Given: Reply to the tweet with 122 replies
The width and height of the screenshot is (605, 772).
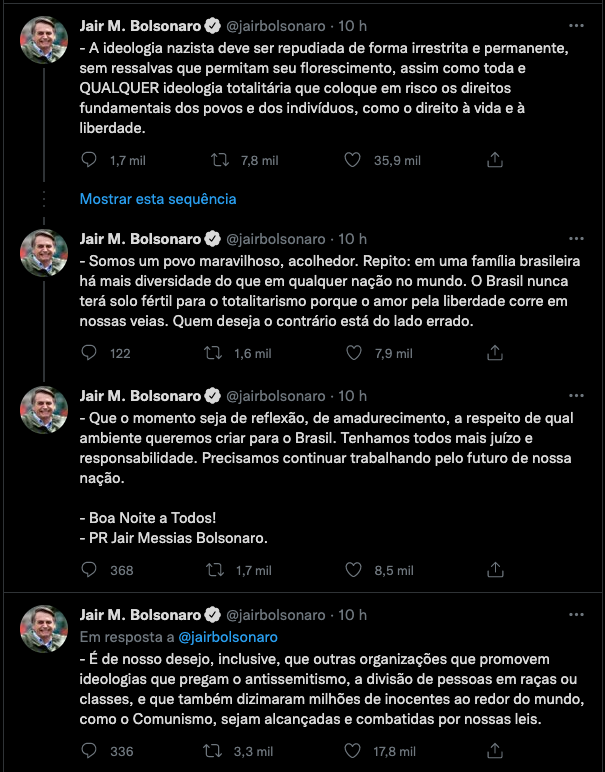Looking at the screenshot, I should click(88, 353).
